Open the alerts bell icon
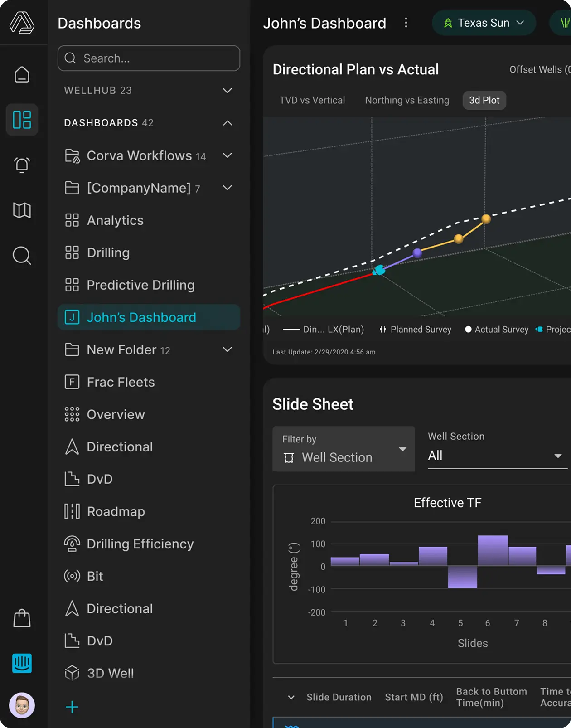This screenshot has width=571, height=728. tap(22, 165)
